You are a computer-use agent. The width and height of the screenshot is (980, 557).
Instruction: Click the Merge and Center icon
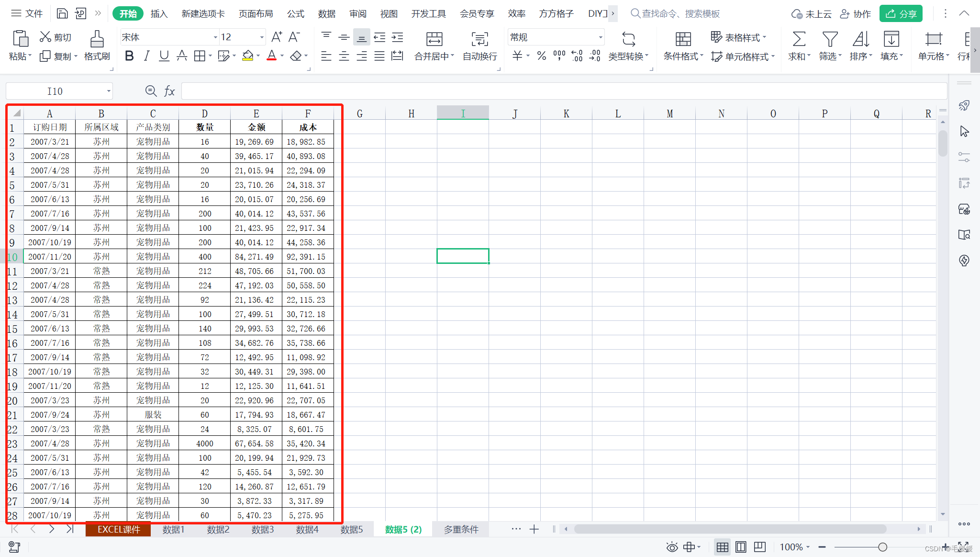(x=434, y=38)
